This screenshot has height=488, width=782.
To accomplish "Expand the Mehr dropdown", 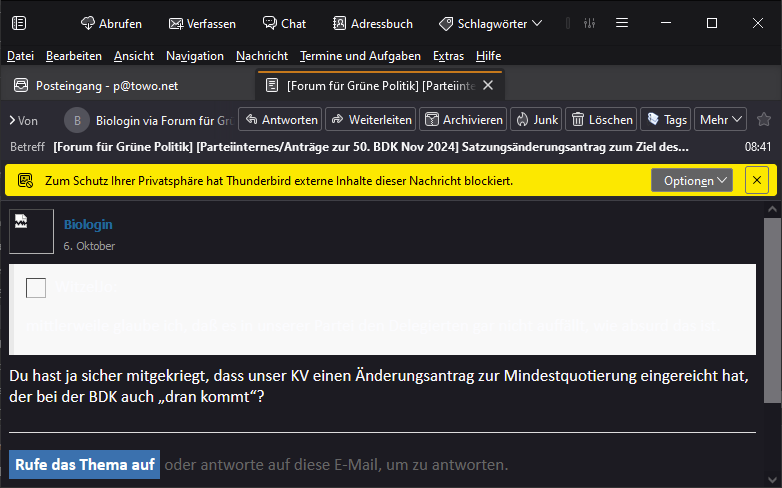I will [x=721, y=120].
